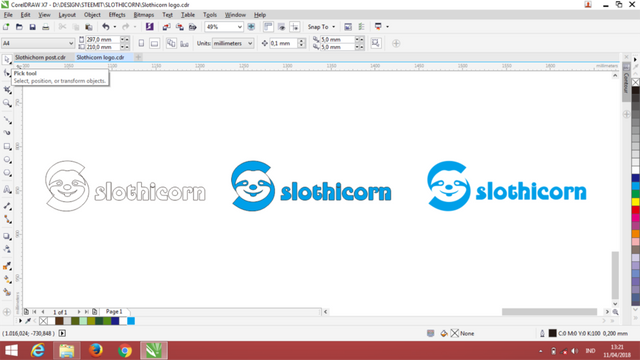Open Welcome screen toolbar button
Viewport: 640px width, 360px height.
click(x=348, y=27)
